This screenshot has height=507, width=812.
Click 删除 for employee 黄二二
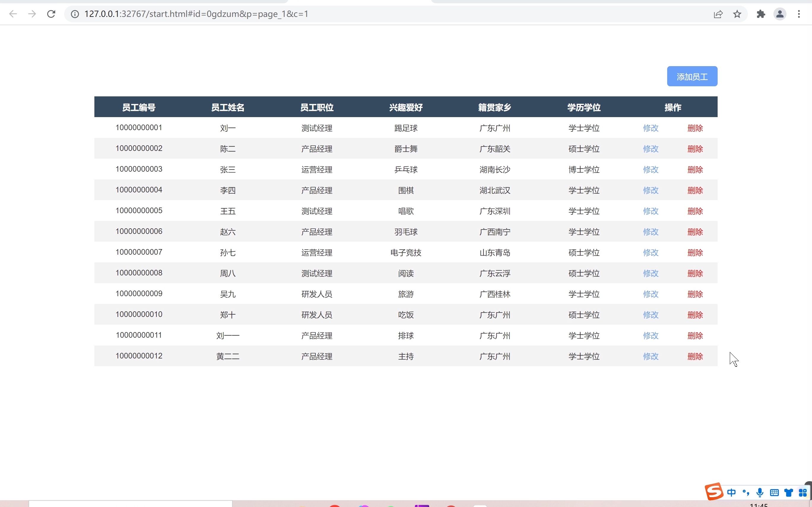pos(695,356)
